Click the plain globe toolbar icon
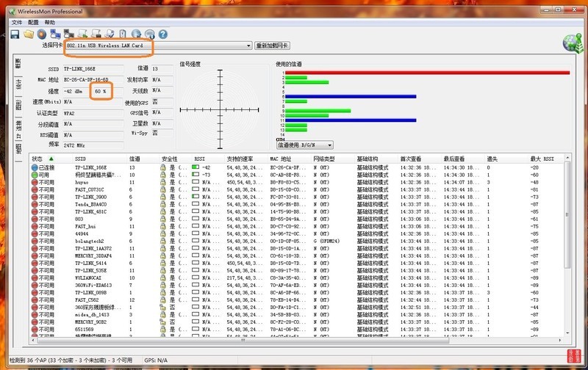 point(136,35)
